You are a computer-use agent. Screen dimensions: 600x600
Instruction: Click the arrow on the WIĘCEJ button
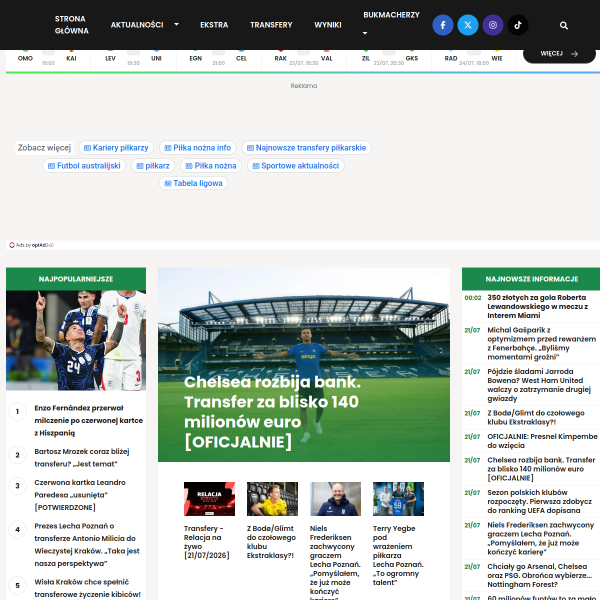(574, 54)
